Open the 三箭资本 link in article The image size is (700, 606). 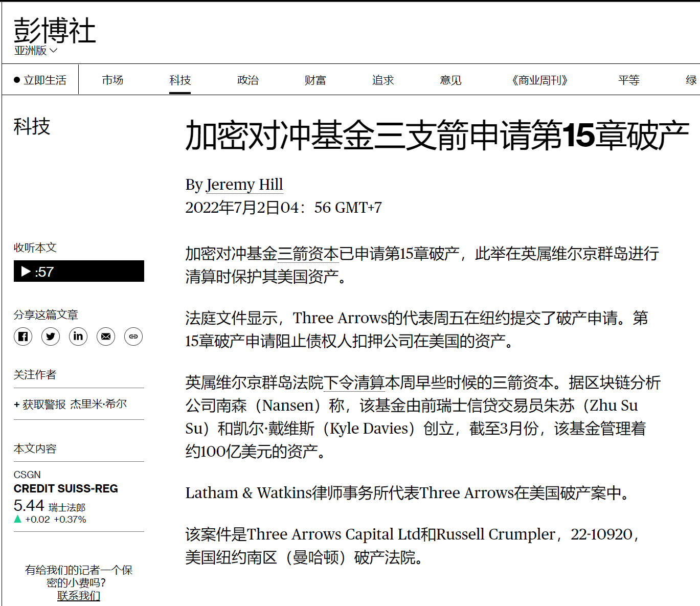pyautogui.click(x=308, y=254)
